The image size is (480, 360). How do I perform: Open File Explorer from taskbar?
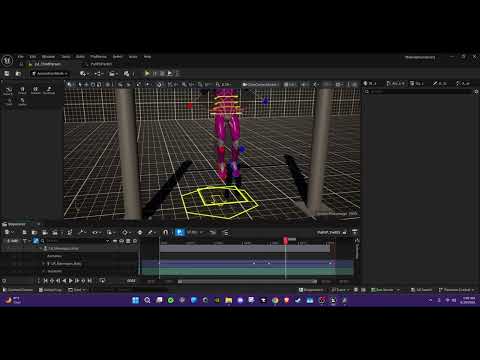click(x=229, y=300)
